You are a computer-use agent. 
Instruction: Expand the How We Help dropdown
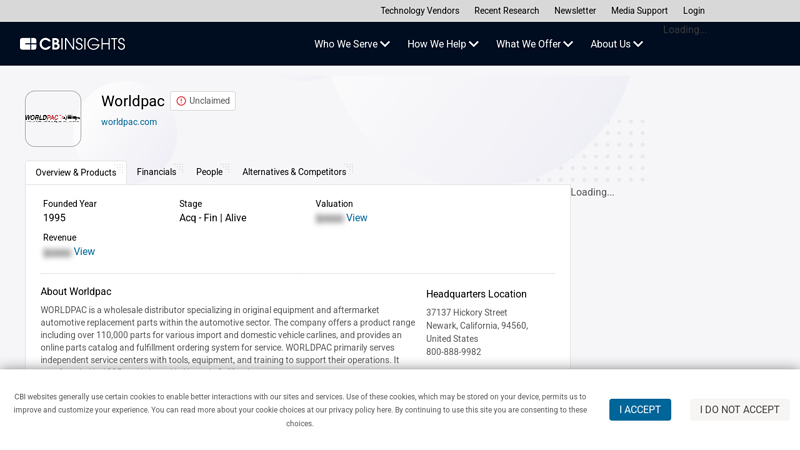click(x=442, y=44)
